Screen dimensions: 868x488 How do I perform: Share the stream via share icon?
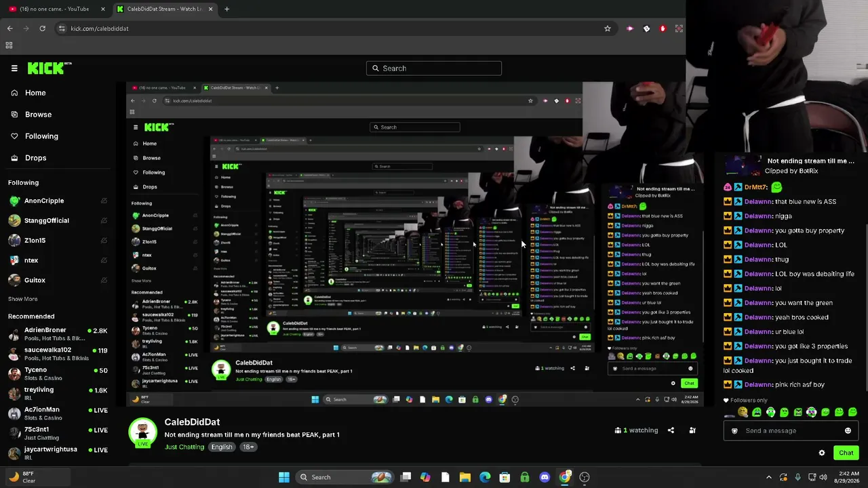(671, 430)
